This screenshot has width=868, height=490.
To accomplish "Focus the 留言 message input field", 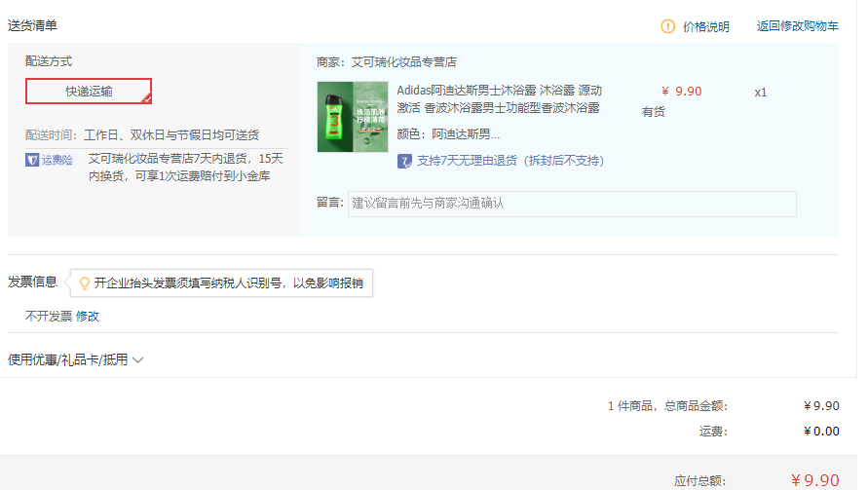I will (572, 204).
